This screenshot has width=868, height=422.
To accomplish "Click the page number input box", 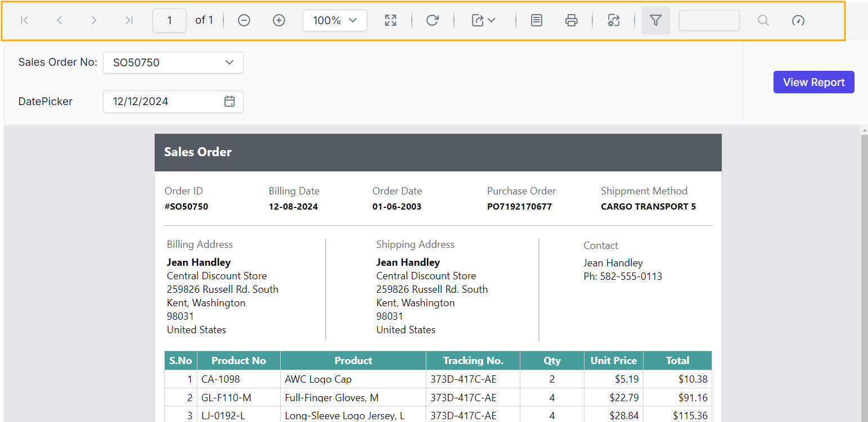I will coord(169,20).
